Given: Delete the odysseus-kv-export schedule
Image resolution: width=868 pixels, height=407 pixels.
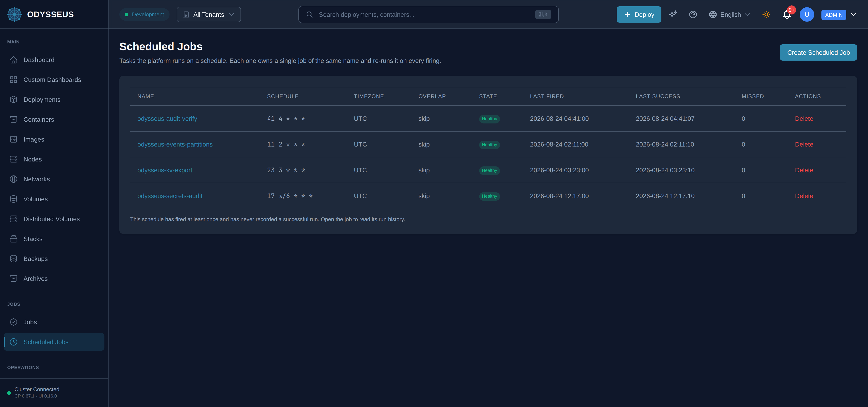Looking at the screenshot, I should click(804, 170).
